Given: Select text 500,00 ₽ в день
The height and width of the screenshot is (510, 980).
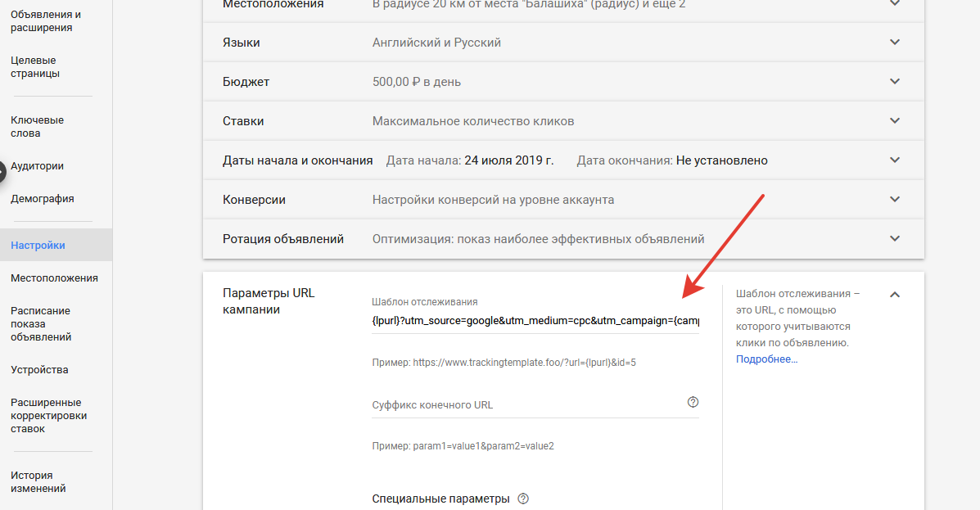Looking at the screenshot, I should point(416,82).
